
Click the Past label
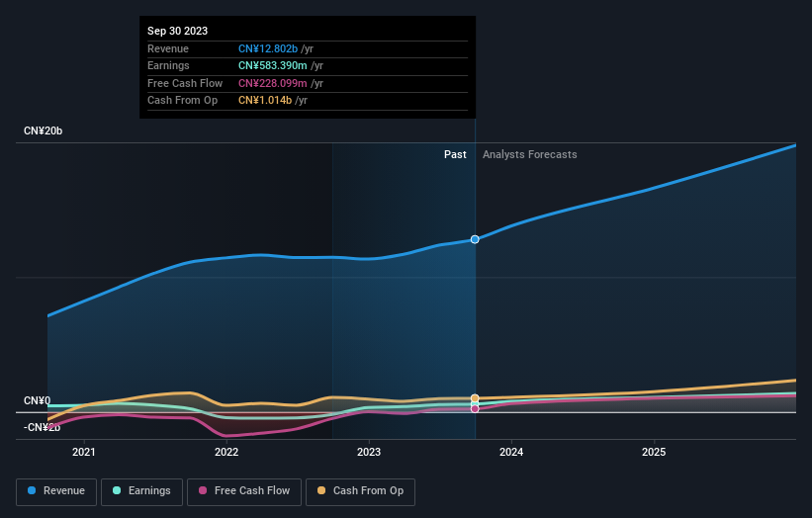(x=455, y=155)
